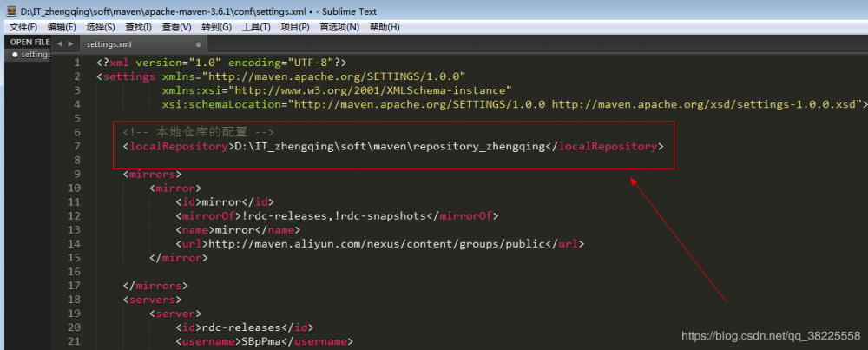The width and height of the screenshot is (868, 350).
Task: Click the closing mirrors tag
Action: (x=155, y=286)
